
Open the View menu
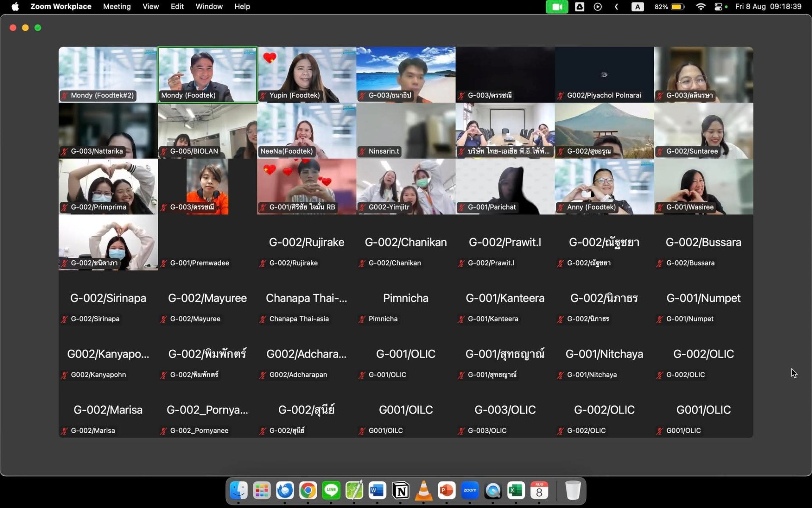click(x=151, y=7)
